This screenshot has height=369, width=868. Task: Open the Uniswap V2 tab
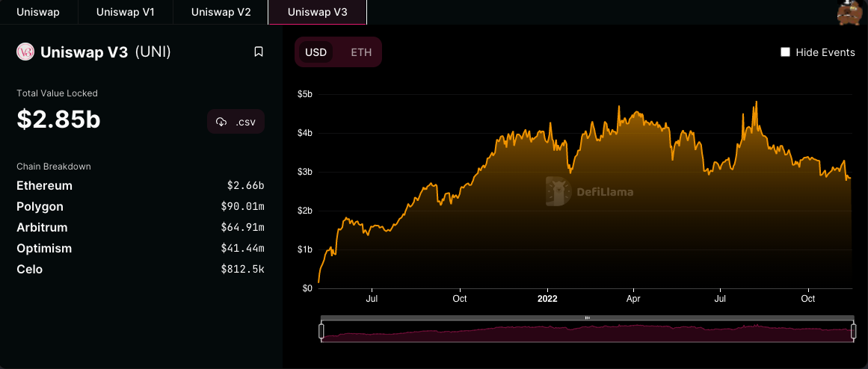pyautogui.click(x=221, y=12)
